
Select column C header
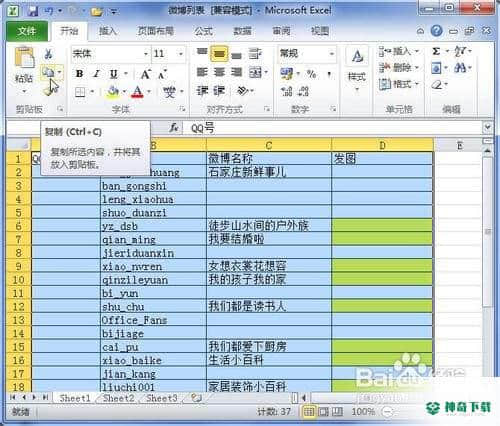click(x=269, y=145)
